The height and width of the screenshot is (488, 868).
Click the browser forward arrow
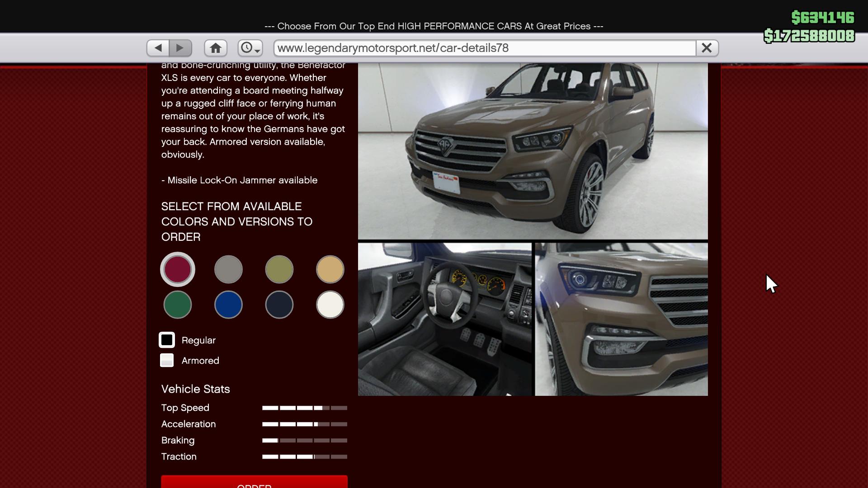(180, 47)
